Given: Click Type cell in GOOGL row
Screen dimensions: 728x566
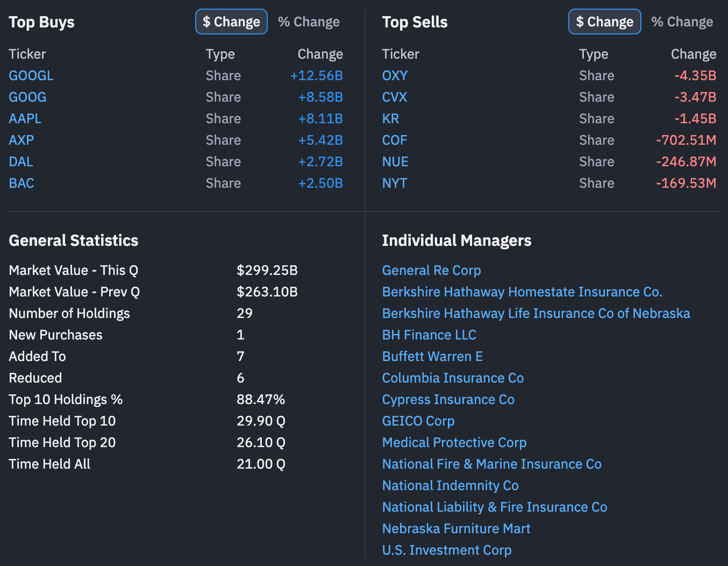Looking at the screenshot, I should 224,75.
